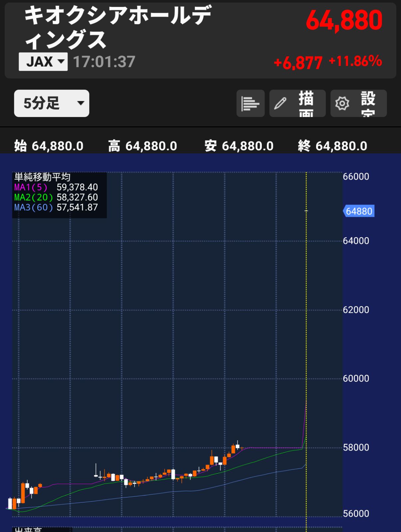Tap the 56000 y-axis label
Screen dimensions: 401x532
(x=356, y=514)
